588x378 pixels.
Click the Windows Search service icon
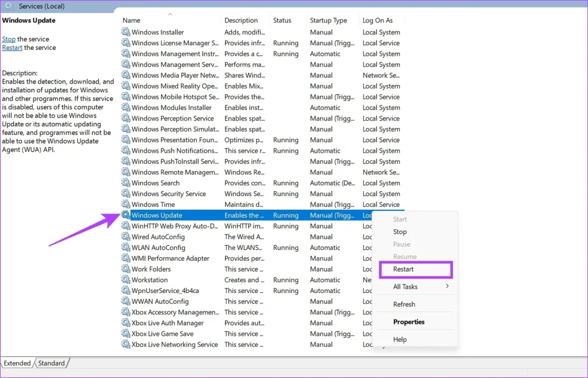(x=126, y=183)
